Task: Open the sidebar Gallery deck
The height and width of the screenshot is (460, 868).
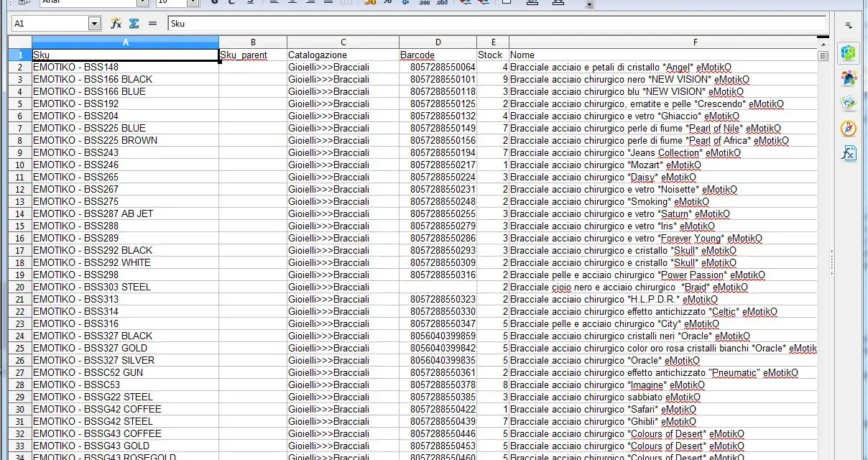Action: click(849, 103)
